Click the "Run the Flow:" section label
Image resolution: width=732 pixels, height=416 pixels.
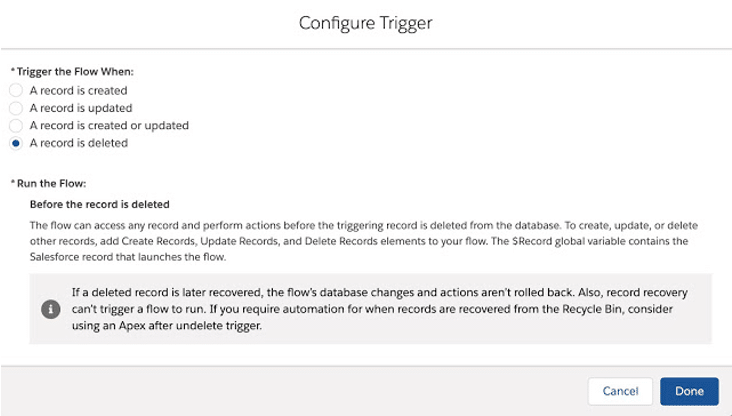point(51,183)
